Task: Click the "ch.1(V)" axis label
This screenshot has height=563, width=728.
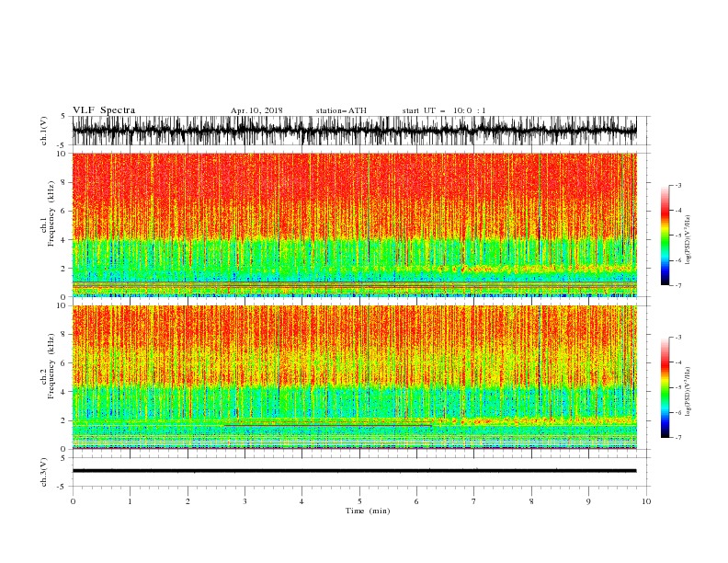Action: tap(44, 131)
